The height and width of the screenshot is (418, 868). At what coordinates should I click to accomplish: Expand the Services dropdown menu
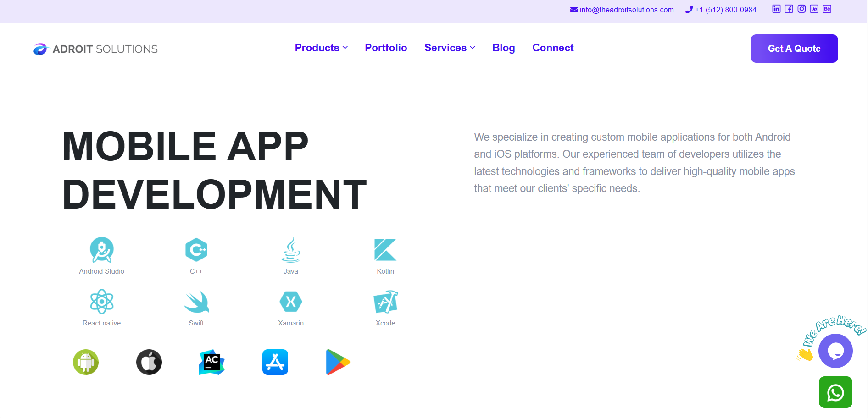(450, 48)
